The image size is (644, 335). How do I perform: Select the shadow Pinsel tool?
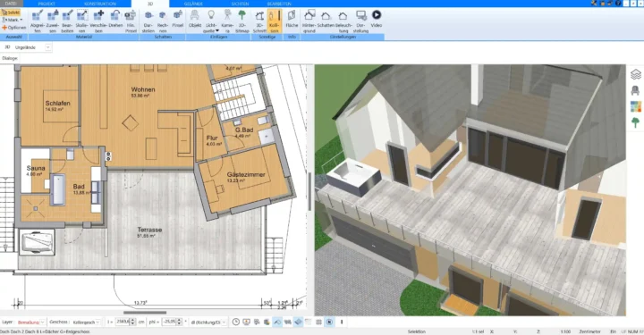[177, 20]
